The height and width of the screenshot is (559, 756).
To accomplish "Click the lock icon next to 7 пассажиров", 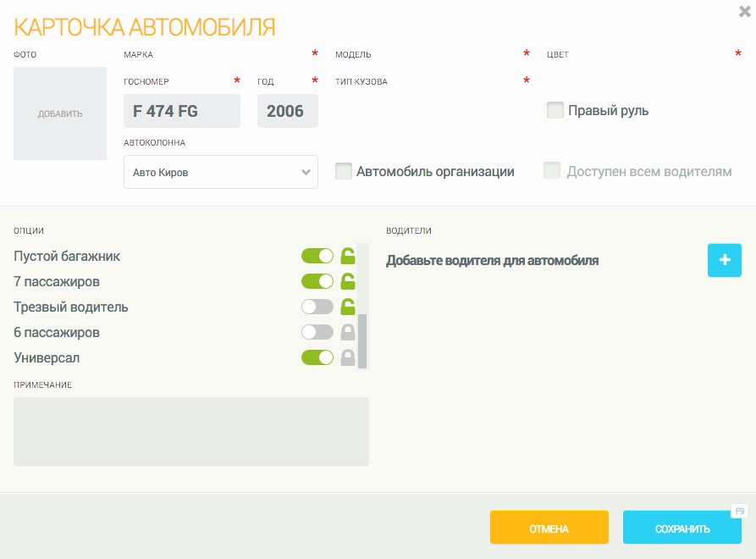I will pyautogui.click(x=347, y=281).
